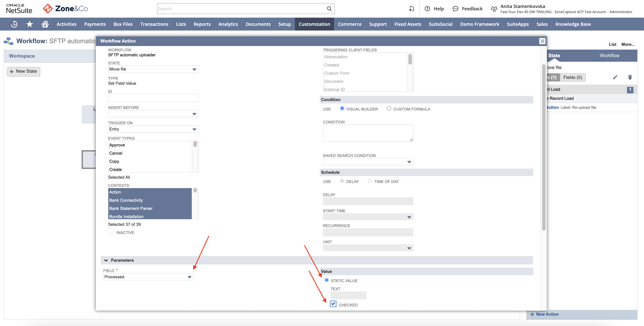644x326 pixels.
Task: Edit the state with pencil icon
Action: (615, 77)
